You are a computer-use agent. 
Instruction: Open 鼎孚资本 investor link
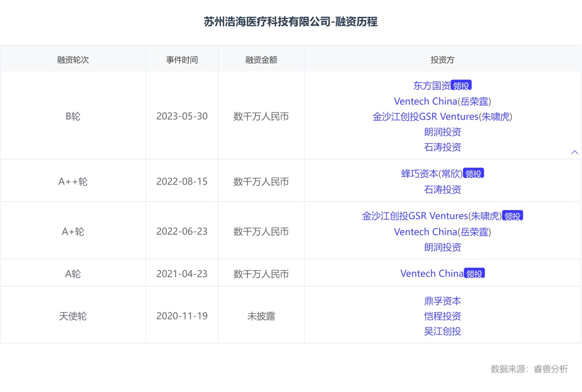[442, 301]
